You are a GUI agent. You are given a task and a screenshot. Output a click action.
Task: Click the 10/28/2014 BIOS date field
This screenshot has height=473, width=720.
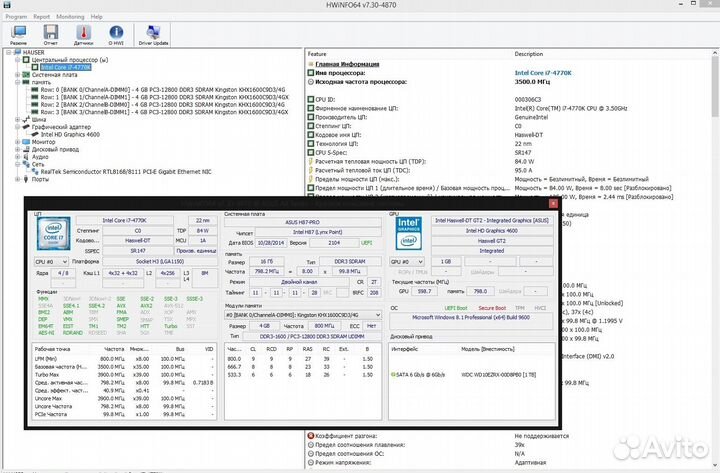pyautogui.click(x=271, y=243)
